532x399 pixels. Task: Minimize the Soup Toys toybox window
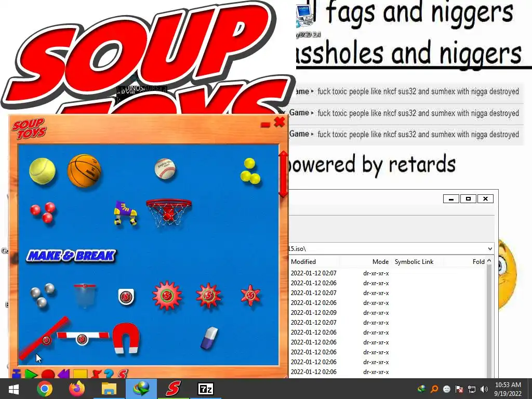265,125
